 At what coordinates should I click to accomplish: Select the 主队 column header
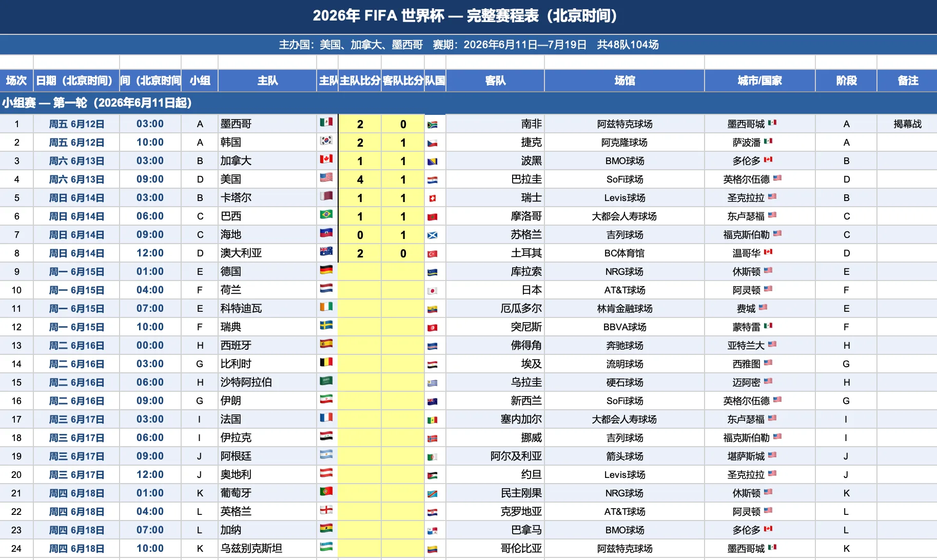tap(267, 81)
